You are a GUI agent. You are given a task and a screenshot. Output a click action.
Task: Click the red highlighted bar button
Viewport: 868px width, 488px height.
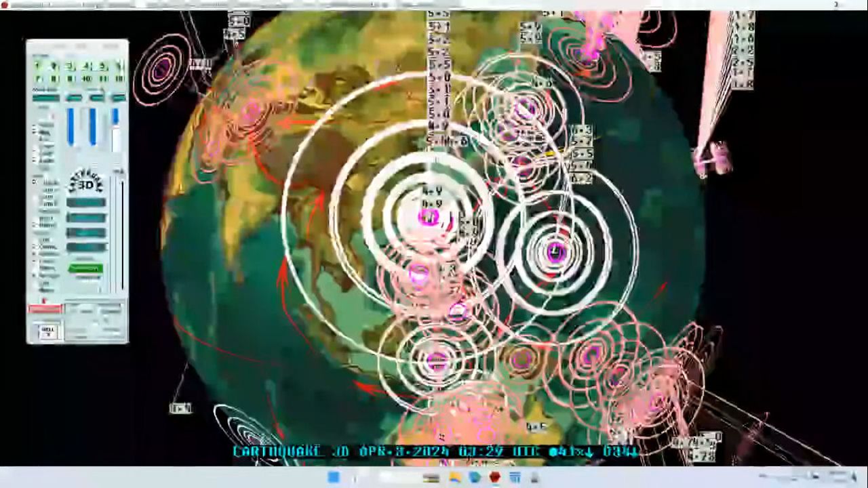pos(45,309)
